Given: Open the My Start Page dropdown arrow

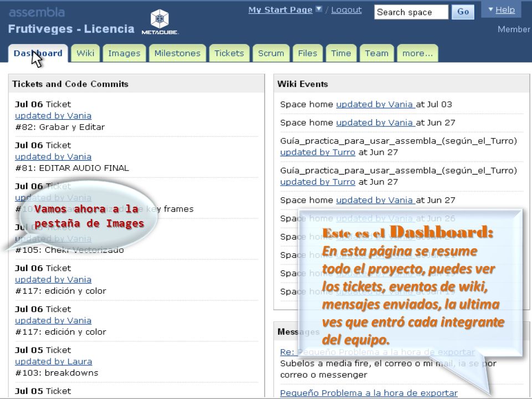Looking at the screenshot, I should point(319,9).
